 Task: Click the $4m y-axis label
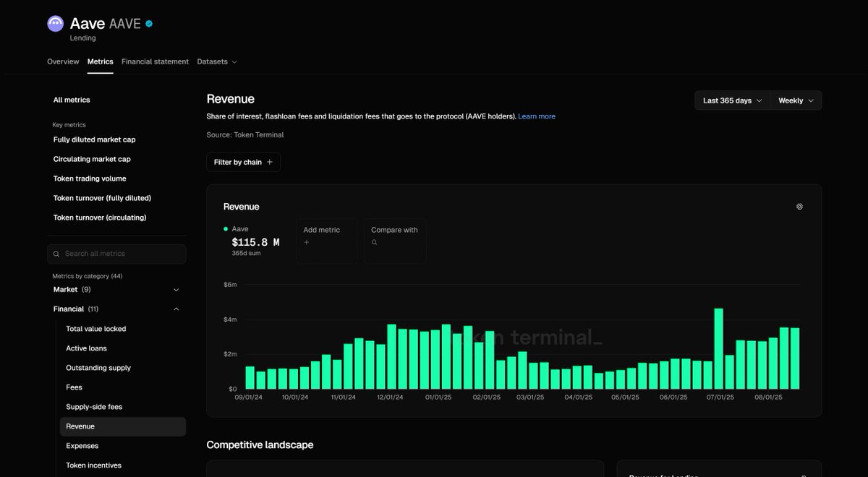point(230,319)
